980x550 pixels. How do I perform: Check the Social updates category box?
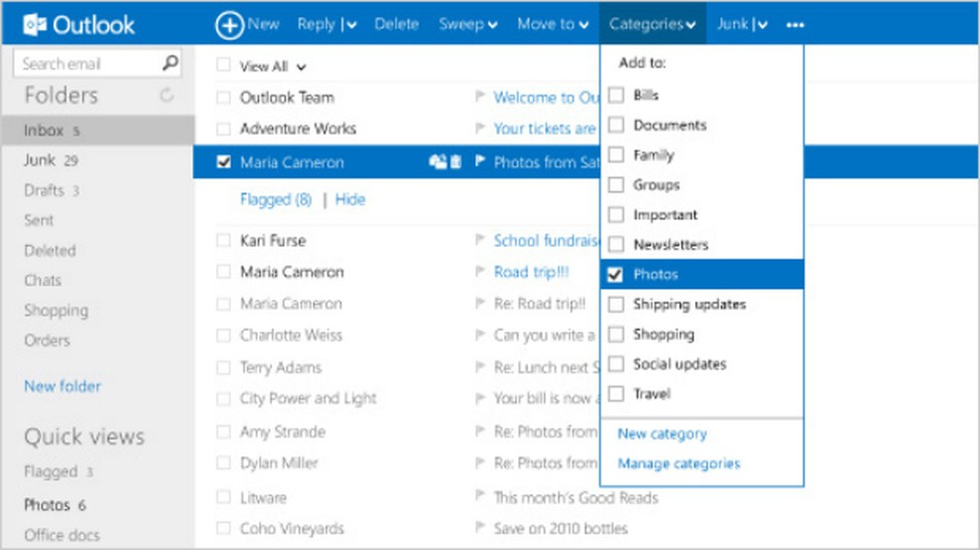[616, 364]
